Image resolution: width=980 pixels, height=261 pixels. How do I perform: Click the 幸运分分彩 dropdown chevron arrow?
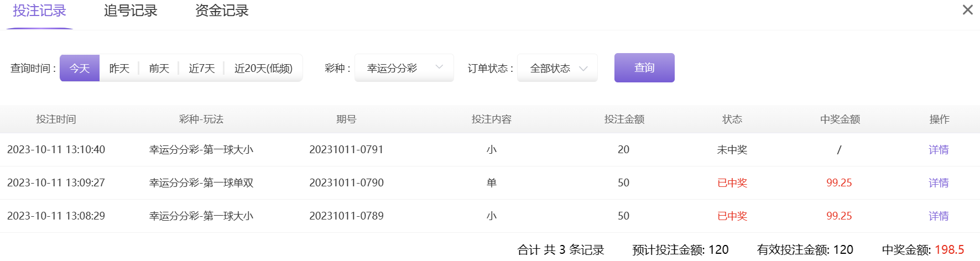[440, 67]
